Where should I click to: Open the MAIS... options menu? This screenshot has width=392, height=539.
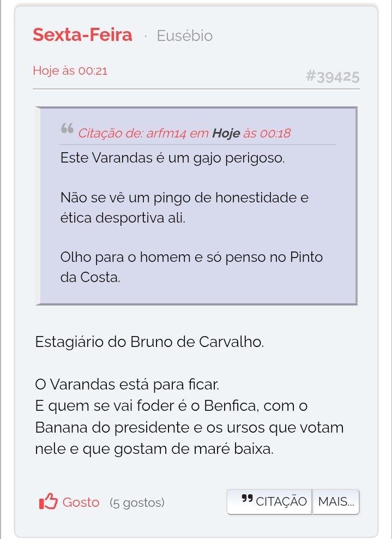pyautogui.click(x=336, y=502)
